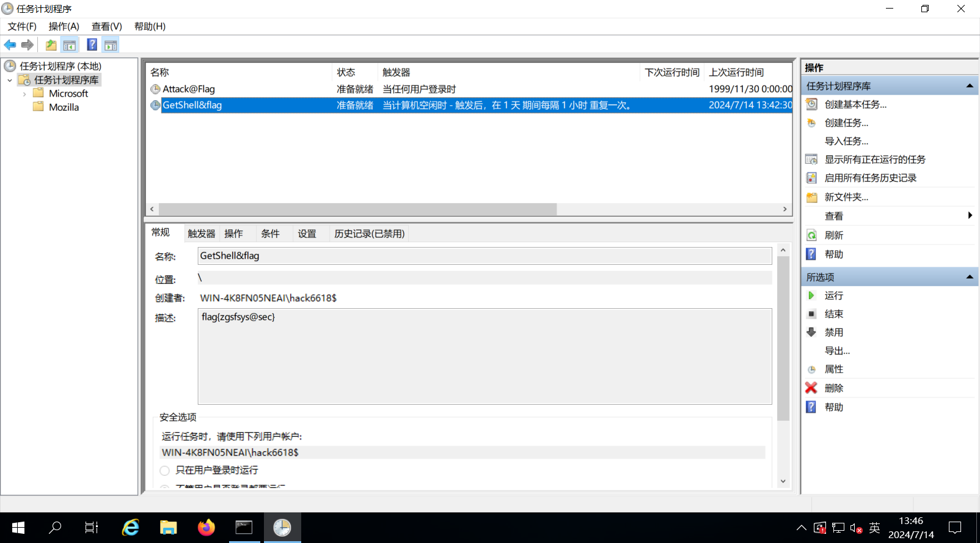This screenshot has width=980, height=543.
Task: Click the task list horizontal scrollbar
Action: coord(357,209)
